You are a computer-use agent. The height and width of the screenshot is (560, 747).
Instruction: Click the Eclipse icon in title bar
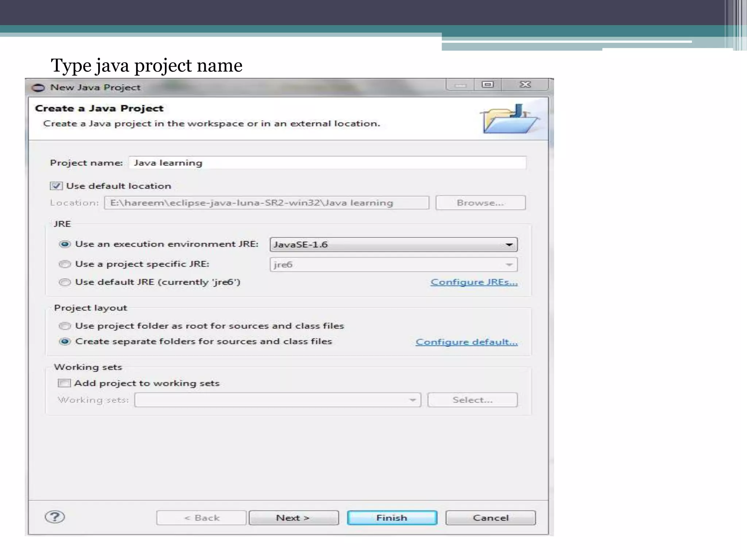(38, 87)
